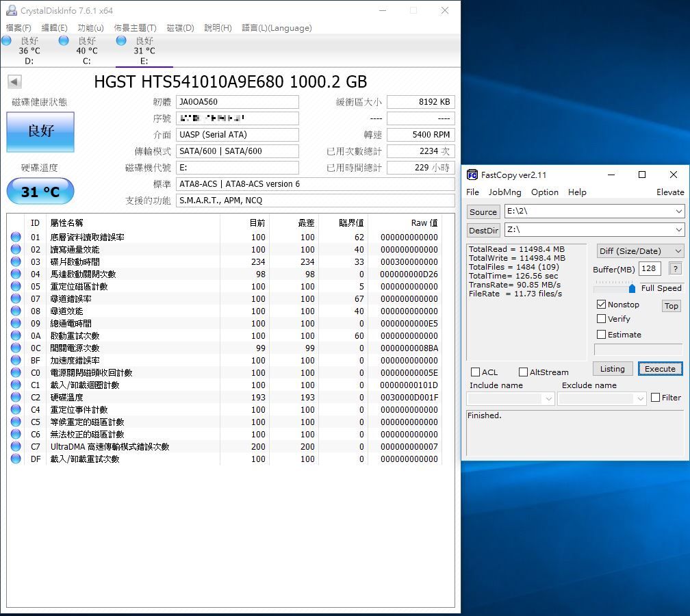This screenshot has height=616, width=690.
Task: Click status orb for attribute C2 row
Action: click(x=16, y=397)
